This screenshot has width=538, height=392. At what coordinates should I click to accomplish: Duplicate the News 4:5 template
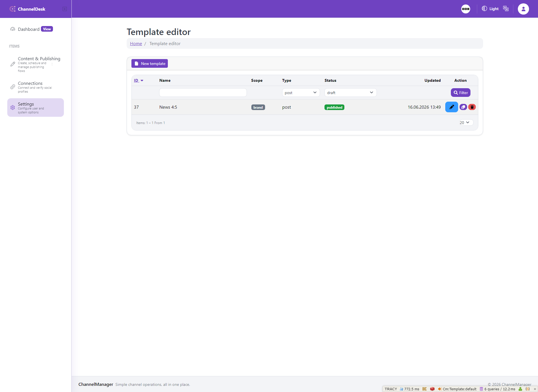[463, 107]
